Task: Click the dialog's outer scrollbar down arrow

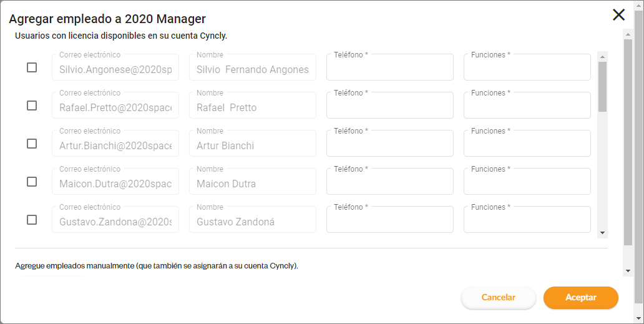Action: pyautogui.click(x=628, y=271)
